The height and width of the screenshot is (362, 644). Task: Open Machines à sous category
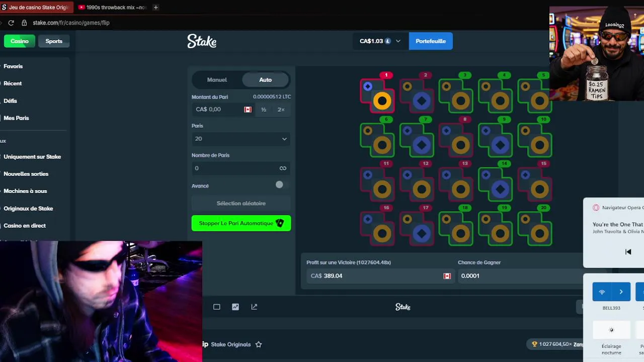(x=25, y=191)
